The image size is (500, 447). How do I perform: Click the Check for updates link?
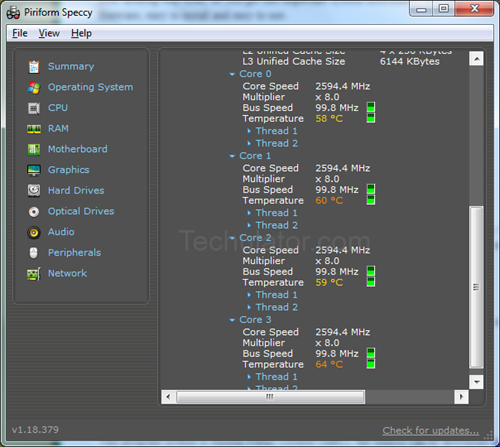431,430
